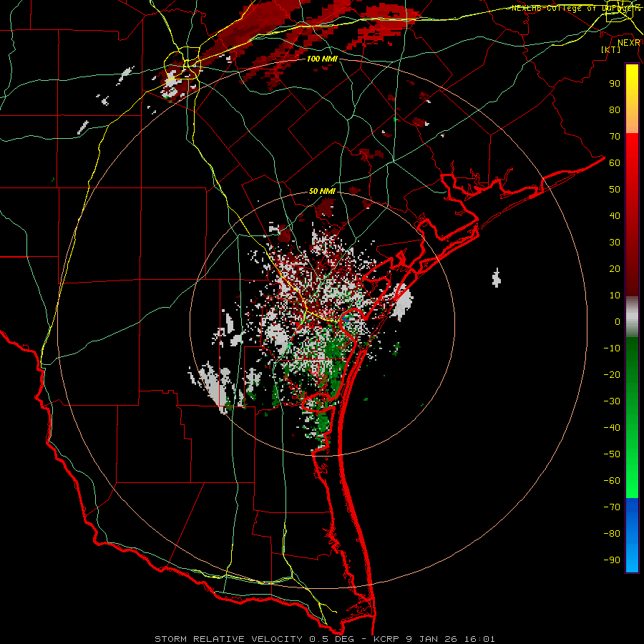Click the 30 value on velocity scale
The height and width of the screenshot is (644, 644).
(615, 243)
